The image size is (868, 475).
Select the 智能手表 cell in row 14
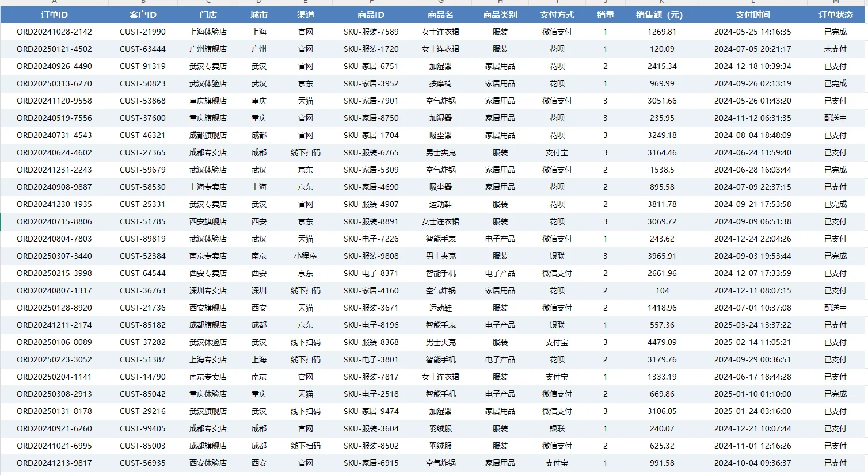point(441,239)
